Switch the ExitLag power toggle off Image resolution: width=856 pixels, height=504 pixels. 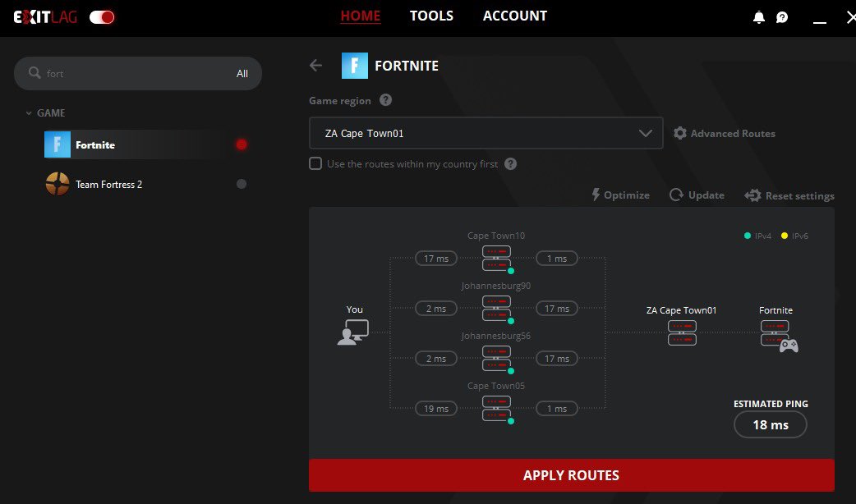(101, 16)
